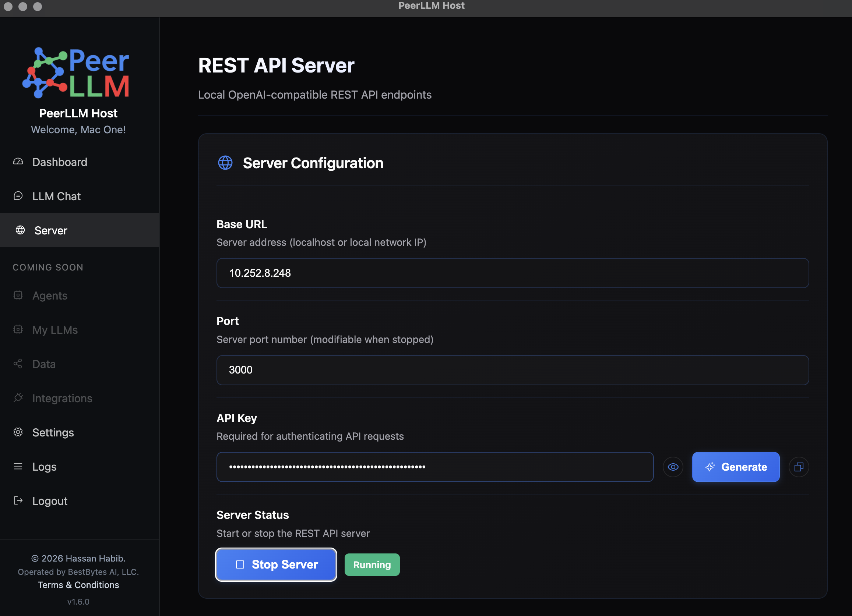
Task: Click "Start or stop the REST API server" hint
Action: click(293, 534)
